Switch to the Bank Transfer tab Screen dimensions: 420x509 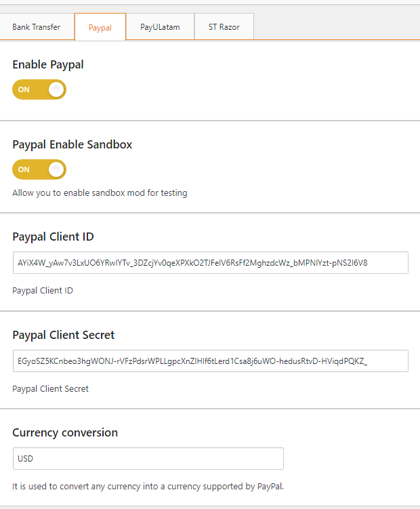click(x=37, y=27)
